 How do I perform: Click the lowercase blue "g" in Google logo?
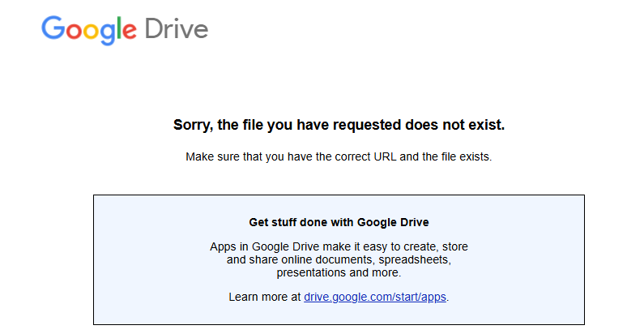108,33
